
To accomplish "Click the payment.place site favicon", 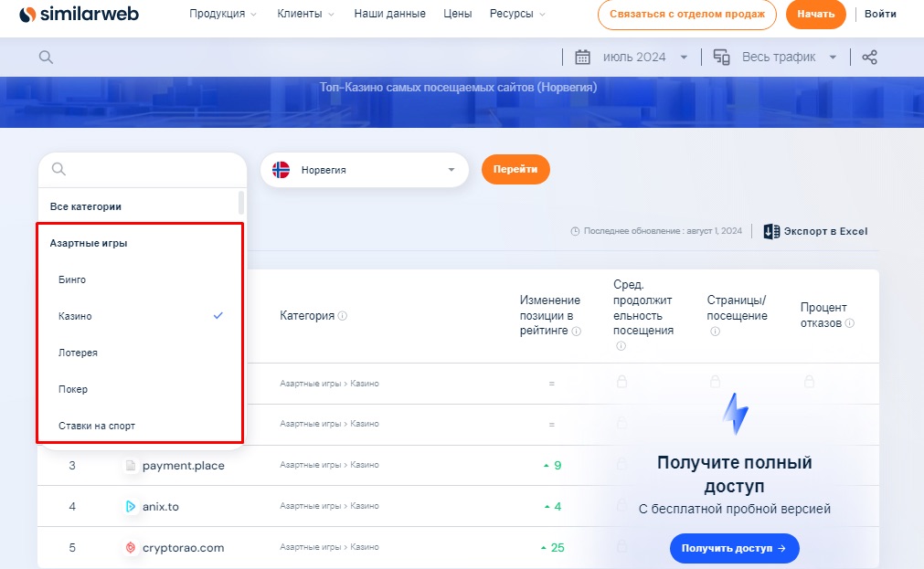I will 130,465.
